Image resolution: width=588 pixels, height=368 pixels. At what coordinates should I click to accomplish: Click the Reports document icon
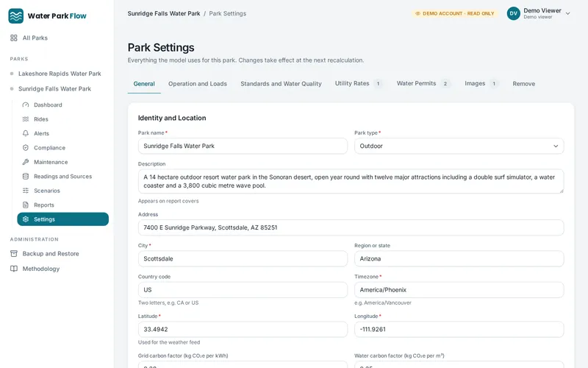[x=26, y=205]
